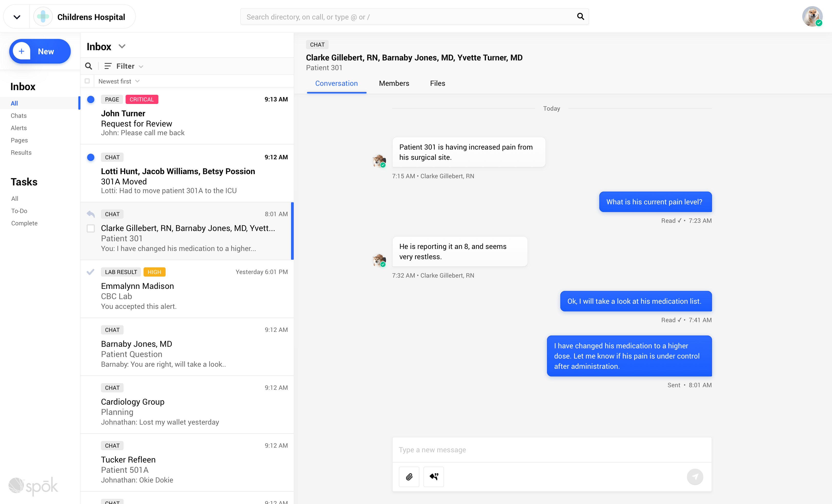
Task: Click the filter lines icon
Action: pos(108,66)
